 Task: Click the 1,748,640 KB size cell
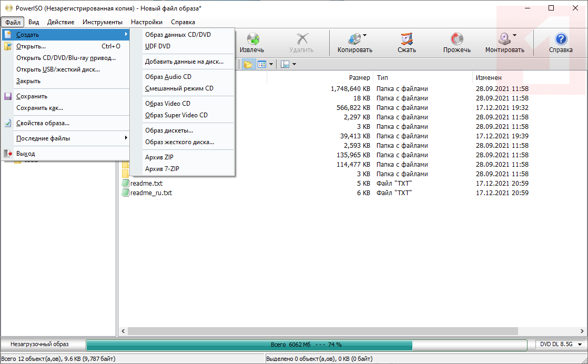coord(350,89)
